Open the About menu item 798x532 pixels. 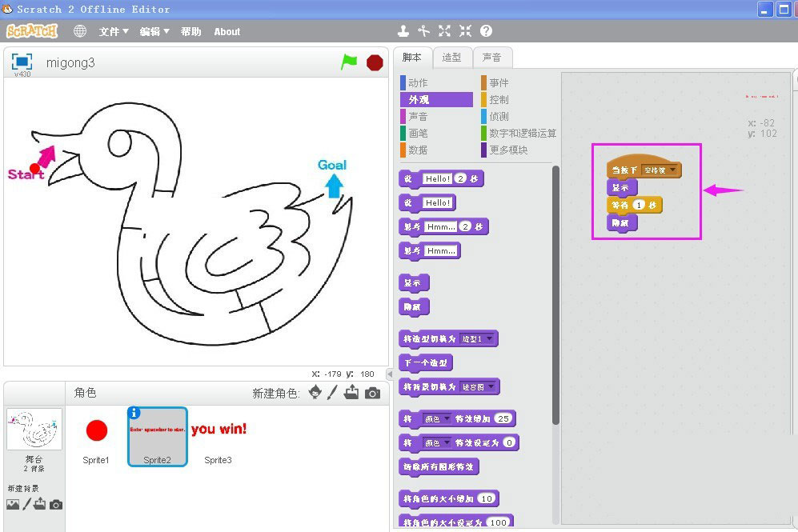coord(227,31)
